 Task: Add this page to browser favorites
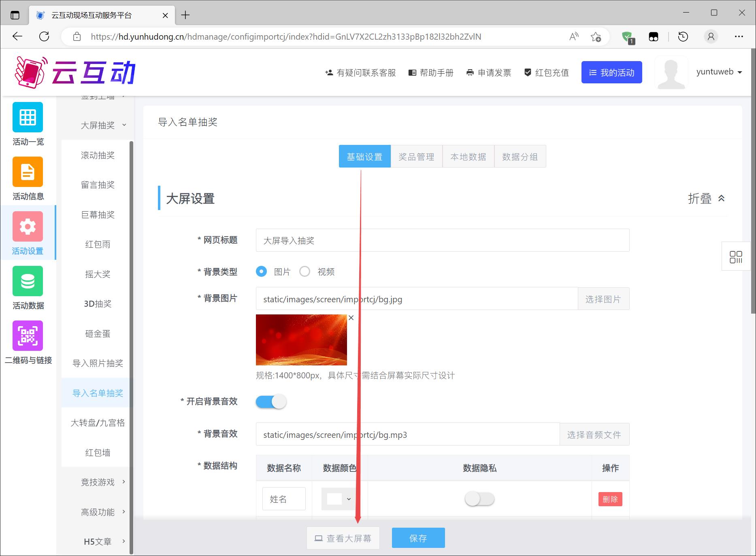[596, 37]
